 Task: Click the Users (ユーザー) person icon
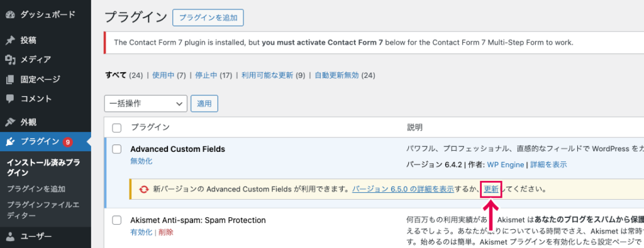click(x=10, y=237)
